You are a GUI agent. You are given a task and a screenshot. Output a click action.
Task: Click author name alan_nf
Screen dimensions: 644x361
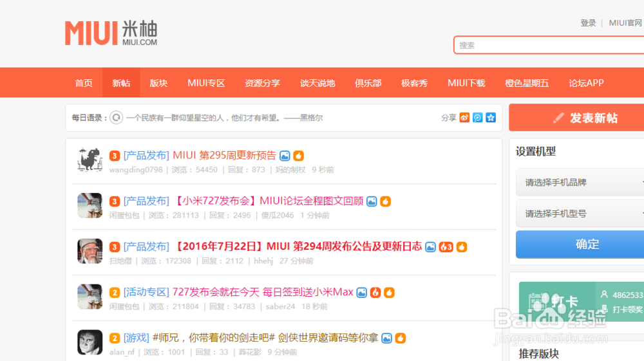122,352
